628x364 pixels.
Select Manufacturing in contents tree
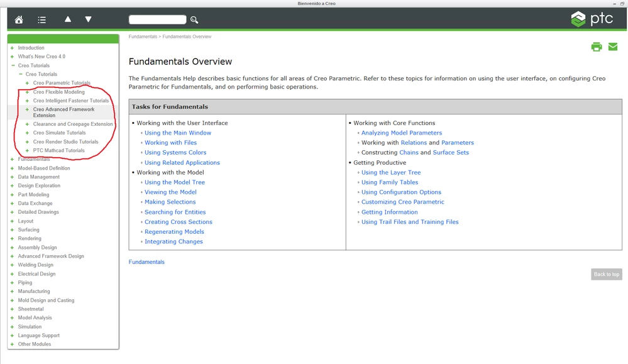(x=34, y=291)
